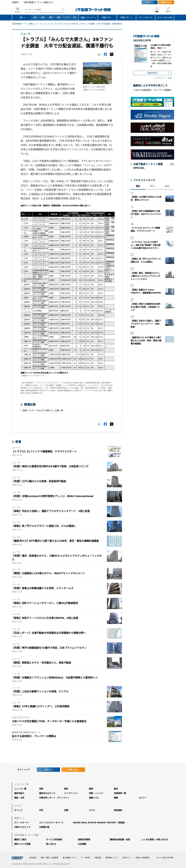This screenshot has height=868, width=186.
Task: Open 日経不動産マーケット情報とは？ link
Action: click(x=39, y=2)
